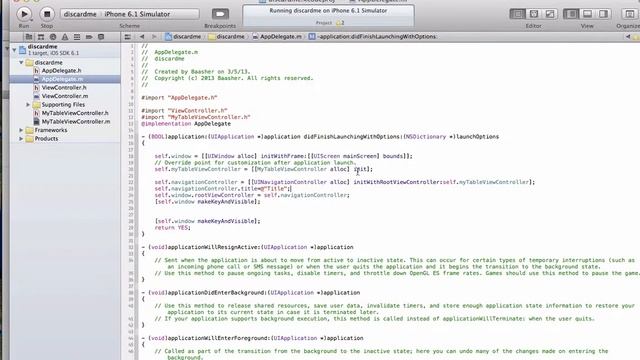
Task: Open ViewController.m file
Action: point(65,96)
